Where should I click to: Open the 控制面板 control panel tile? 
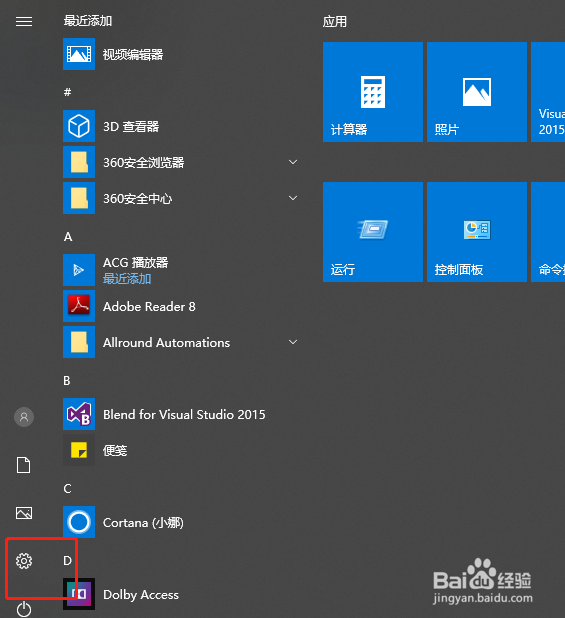click(477, 232)
